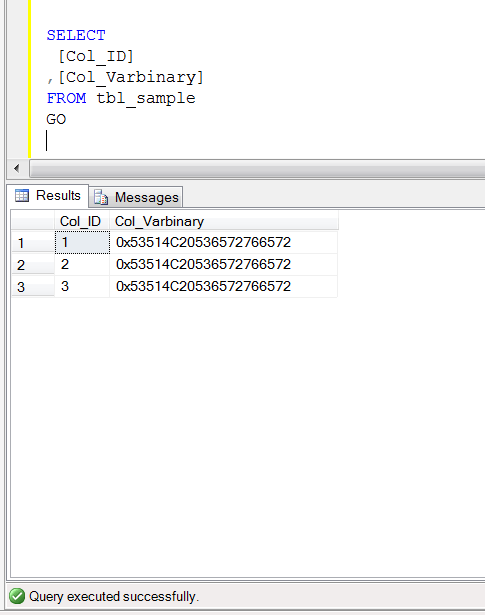Screen dimensions: 485x615
Task: Select result row header 2
Action: (x=33, y=265)
